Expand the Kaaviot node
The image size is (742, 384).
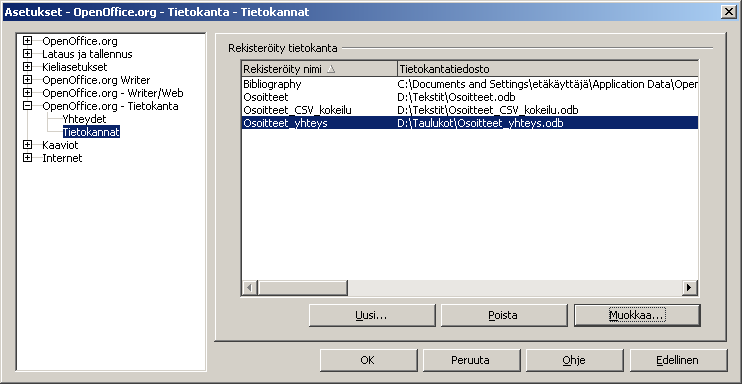click(27, 145)
